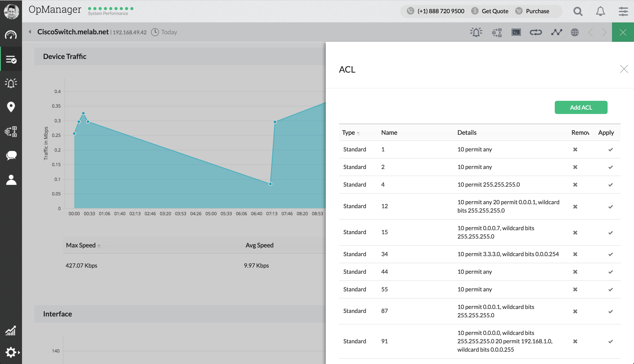Remove ACL 55 using its X icon
The width and height of the screenshot is (634, 364).
pos(575,289)
